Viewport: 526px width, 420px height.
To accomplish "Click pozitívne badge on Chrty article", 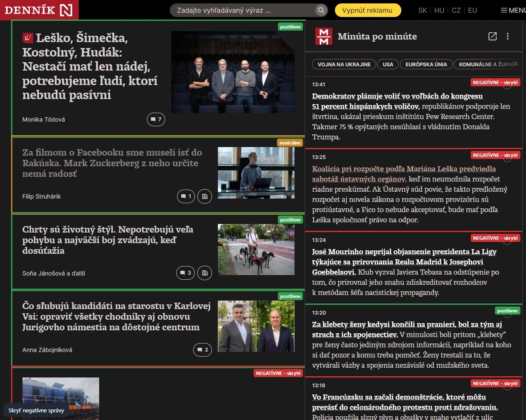I will 291,220.
